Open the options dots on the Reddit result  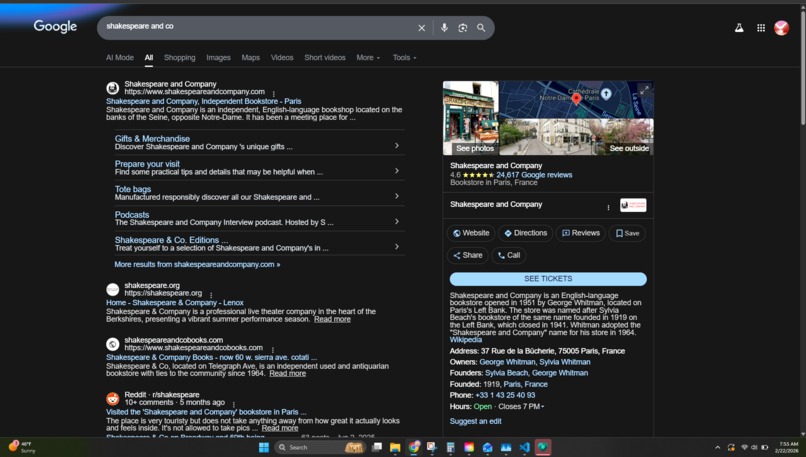[x=233, y=405]
